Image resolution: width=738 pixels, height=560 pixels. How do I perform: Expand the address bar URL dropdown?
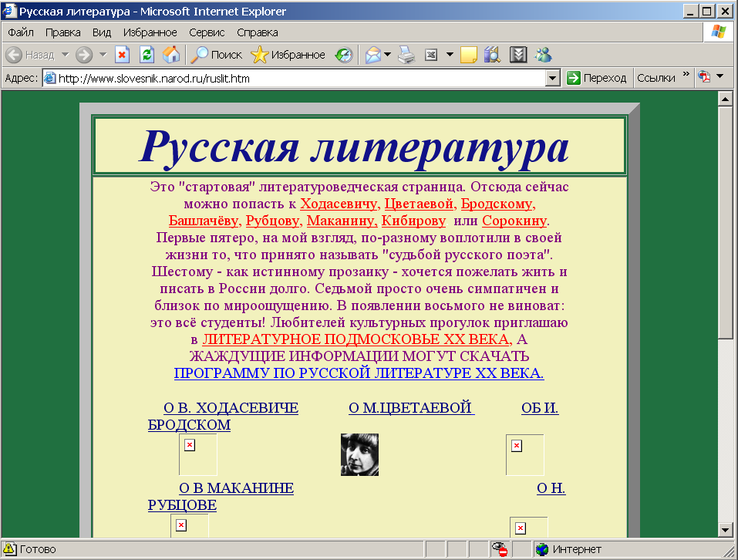tap(553, 78)
